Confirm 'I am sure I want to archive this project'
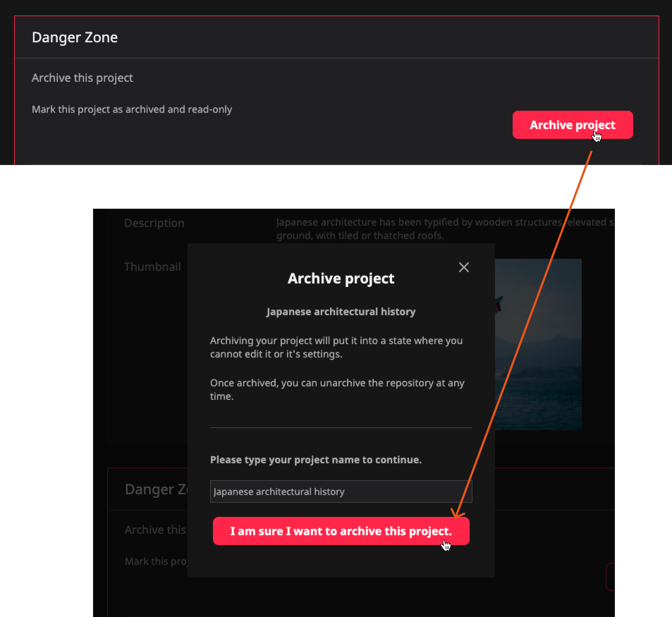 tap(341, 531)
